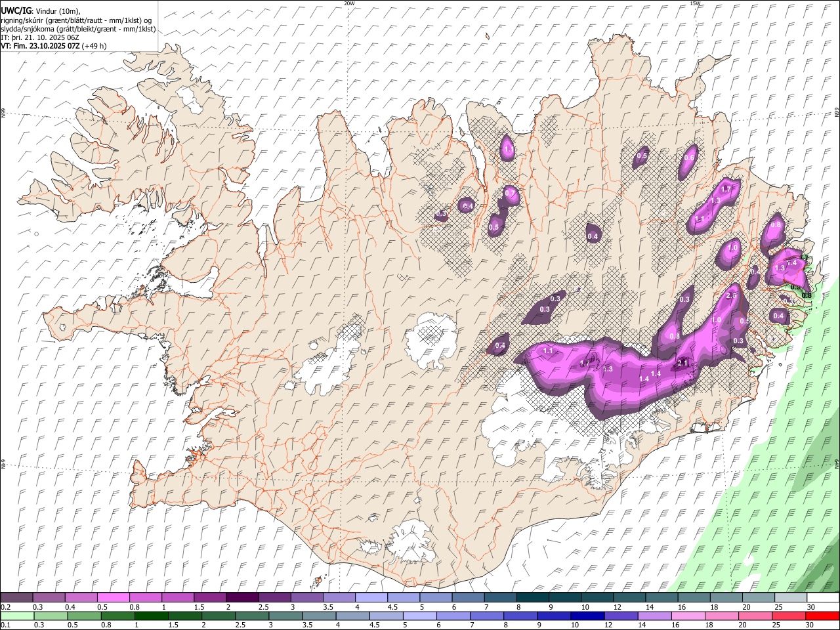840x630 pixels.
Task: Click the 20W longitude label
Action: point(348,3)
